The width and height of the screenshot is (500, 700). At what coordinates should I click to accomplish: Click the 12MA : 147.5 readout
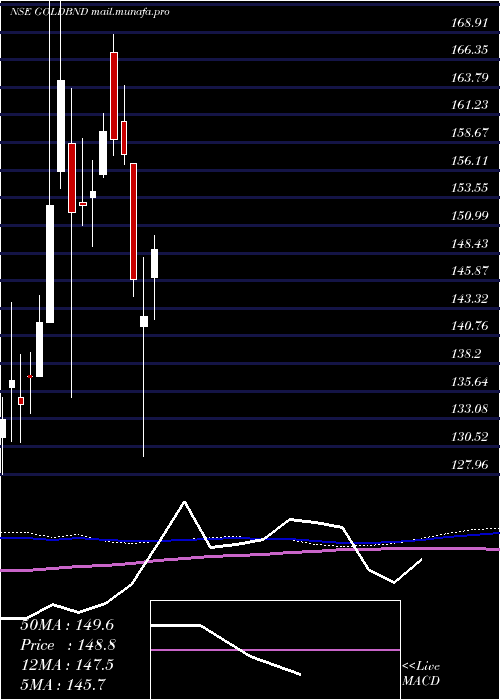tap(68, 665)
